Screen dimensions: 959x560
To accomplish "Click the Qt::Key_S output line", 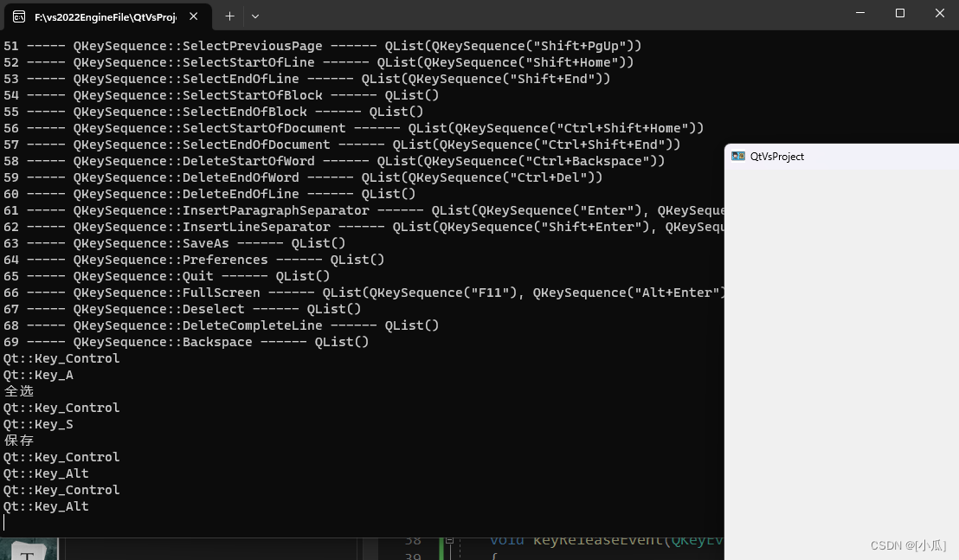I will pyautogui.click(x=38, y=425).
